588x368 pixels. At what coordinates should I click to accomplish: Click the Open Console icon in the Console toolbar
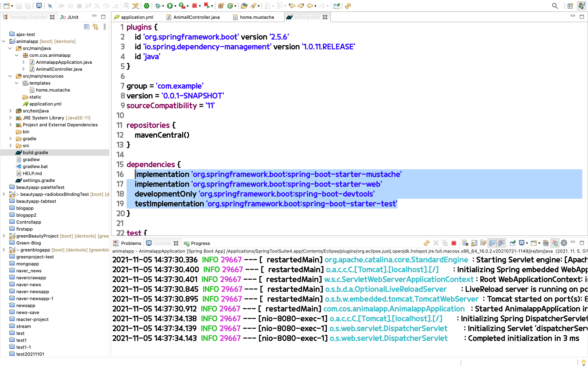[533, 243]
